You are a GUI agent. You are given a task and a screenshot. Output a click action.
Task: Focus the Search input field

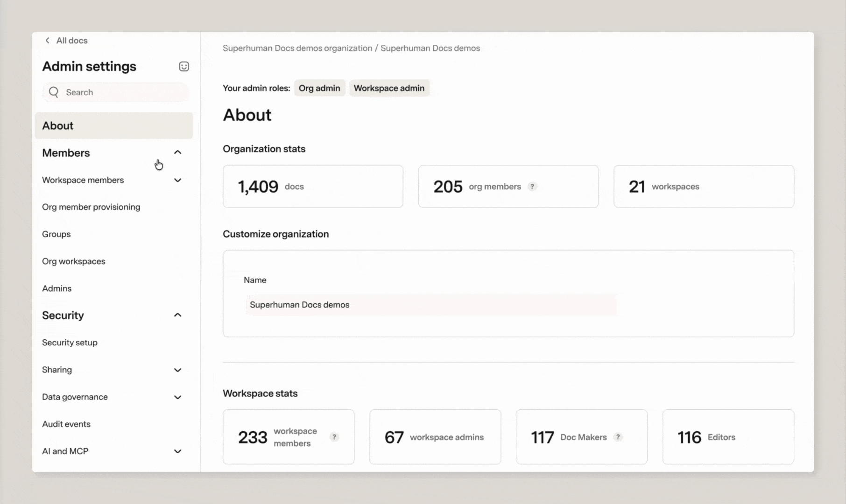[116, 92]
